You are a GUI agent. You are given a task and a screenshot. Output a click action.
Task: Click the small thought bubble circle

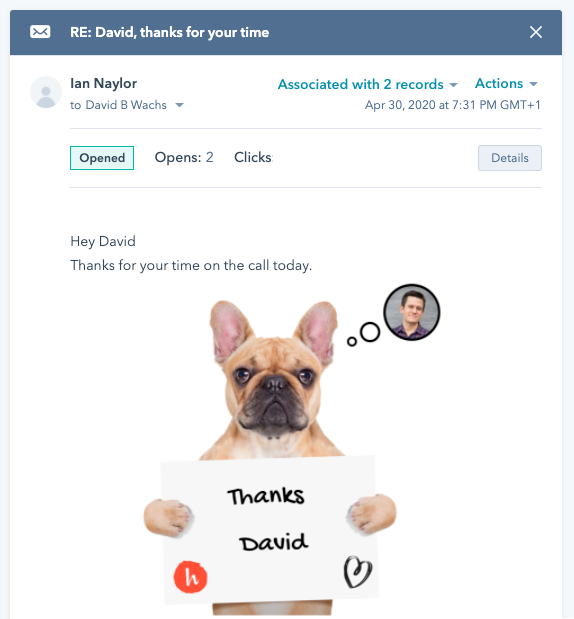[x=352, y=342]
